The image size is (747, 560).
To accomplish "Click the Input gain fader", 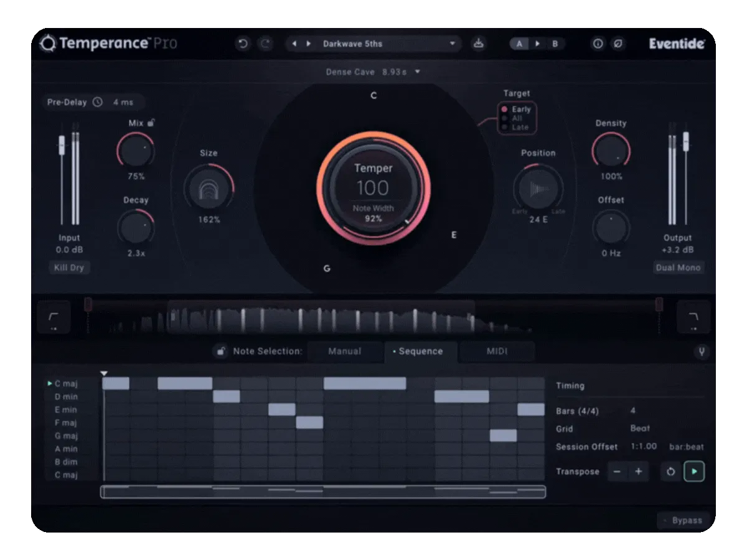I will pyautogui.click(x=62, y=146).
